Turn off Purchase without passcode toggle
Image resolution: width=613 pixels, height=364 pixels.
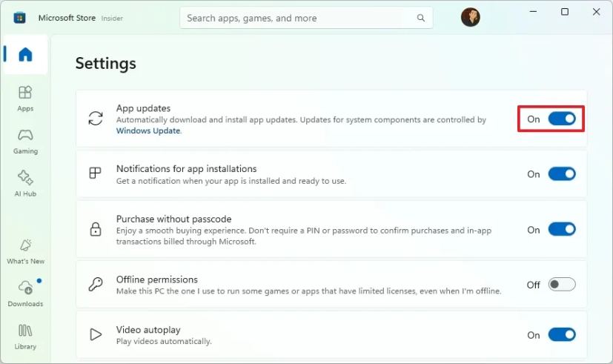pos(562,229)
